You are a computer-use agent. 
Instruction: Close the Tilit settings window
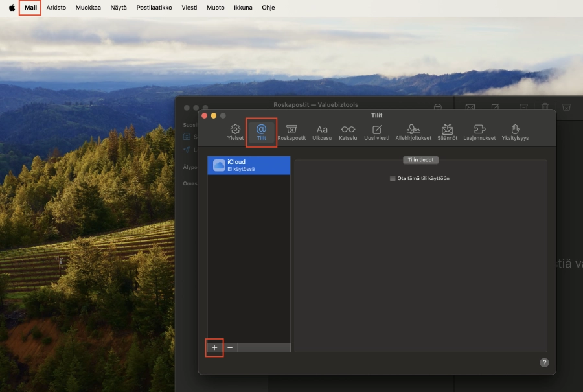(x=205, y=116)
